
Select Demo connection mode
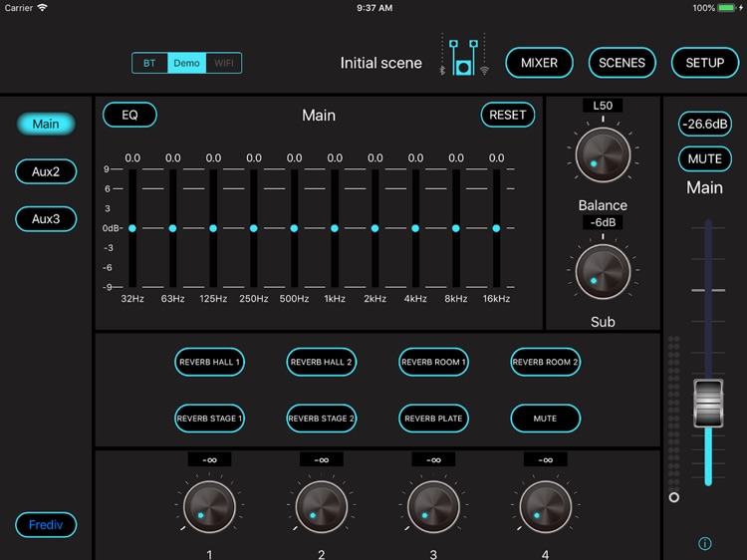(186, 63)
